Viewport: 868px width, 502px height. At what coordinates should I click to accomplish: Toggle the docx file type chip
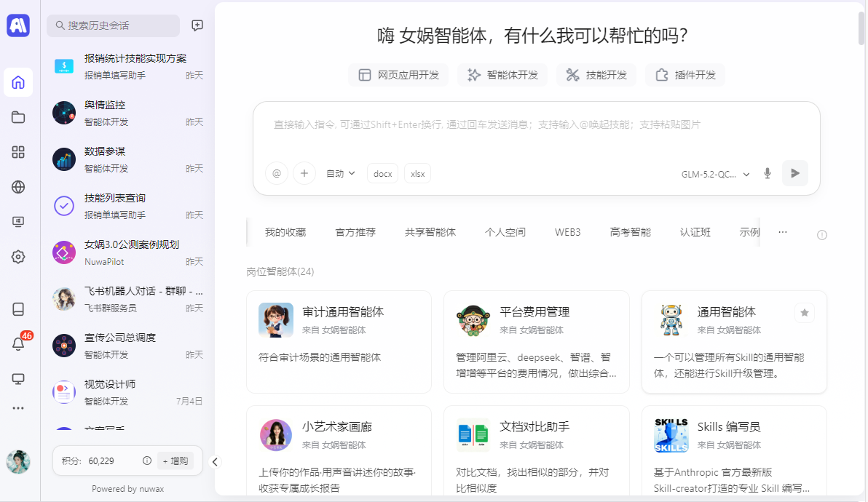coord(382,174)
